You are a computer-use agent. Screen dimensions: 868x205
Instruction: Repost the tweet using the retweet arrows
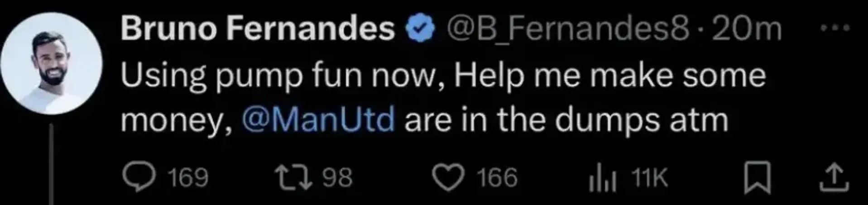[x=294, y=177]
